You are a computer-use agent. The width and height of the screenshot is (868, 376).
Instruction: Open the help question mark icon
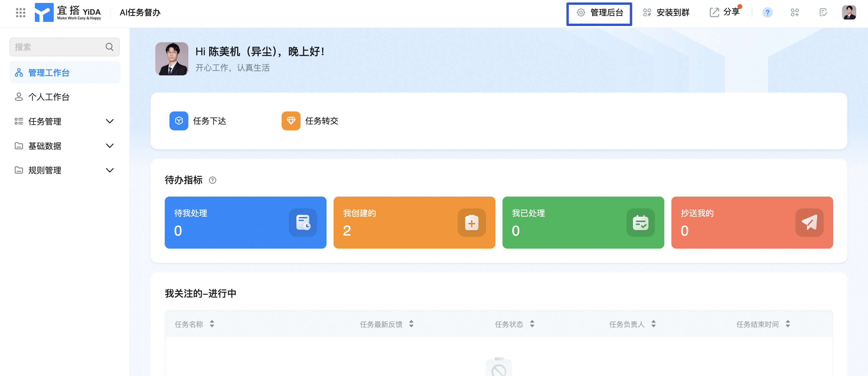pyautogui.click(x=767, y=12)
